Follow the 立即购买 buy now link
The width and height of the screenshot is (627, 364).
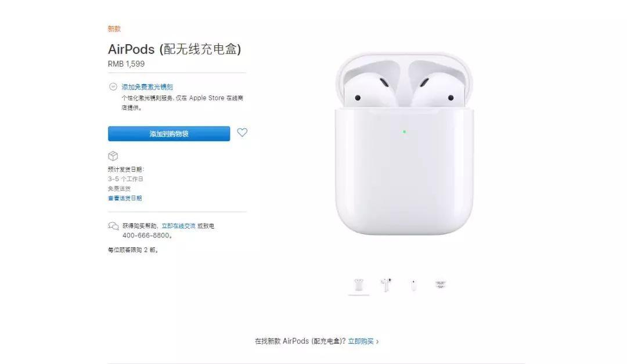361,341
